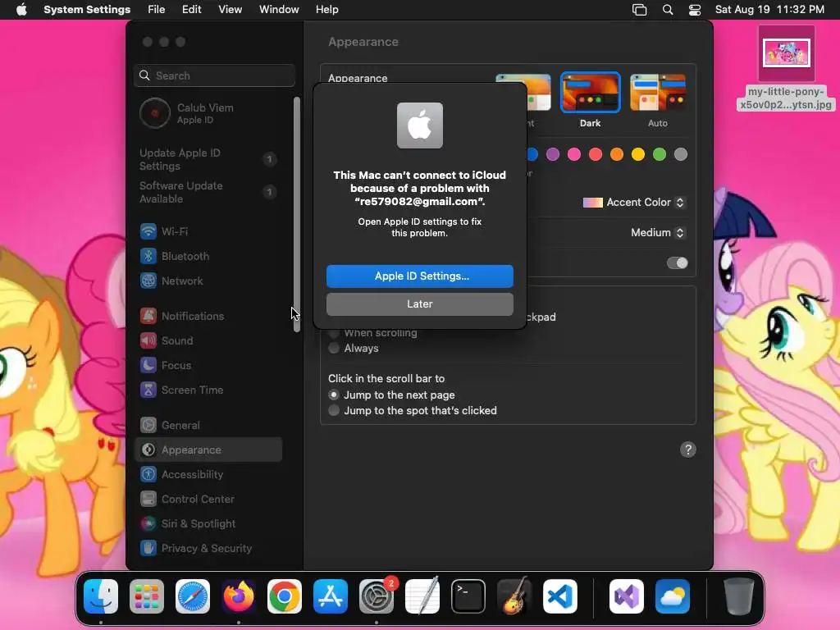Screen dimensions: 840x630
Task: Select Always show scroll bars option
Action: [x=334, y=348]
